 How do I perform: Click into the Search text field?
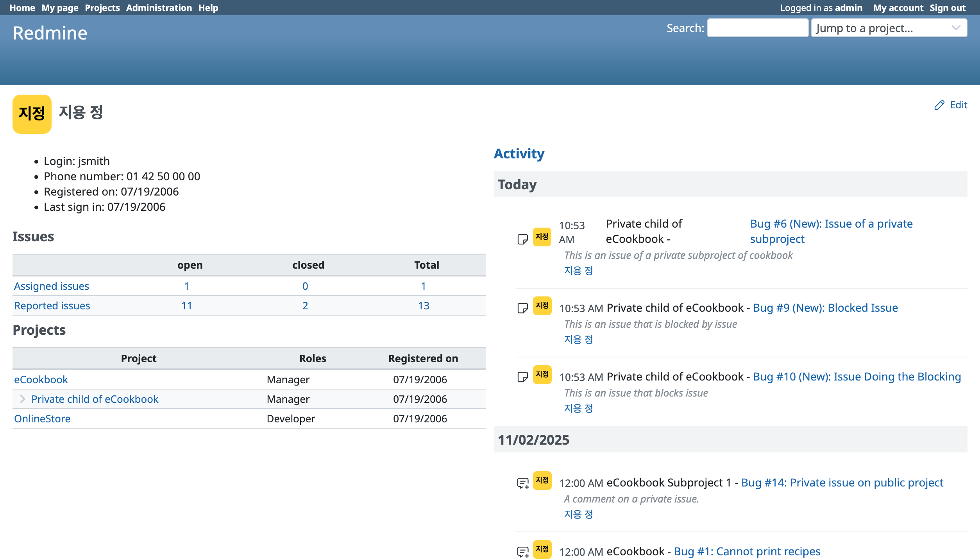click(757, 28)
